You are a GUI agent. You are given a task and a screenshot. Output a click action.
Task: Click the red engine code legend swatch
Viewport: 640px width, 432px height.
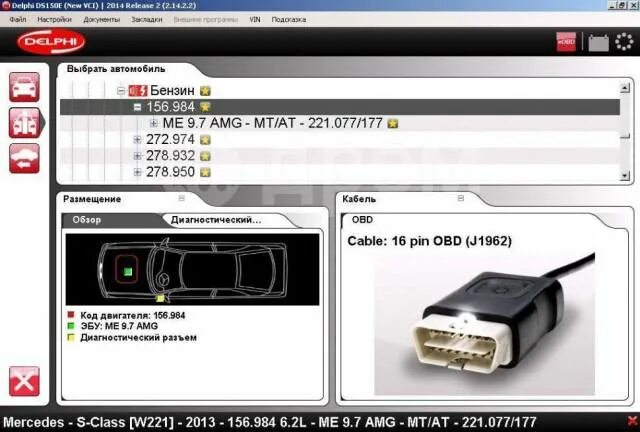[x=71, y=315]
